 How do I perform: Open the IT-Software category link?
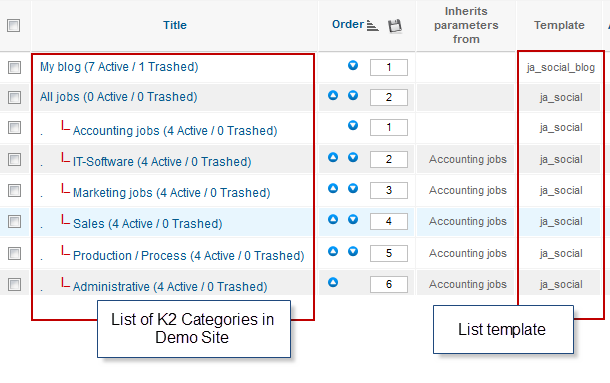point(162,162)
